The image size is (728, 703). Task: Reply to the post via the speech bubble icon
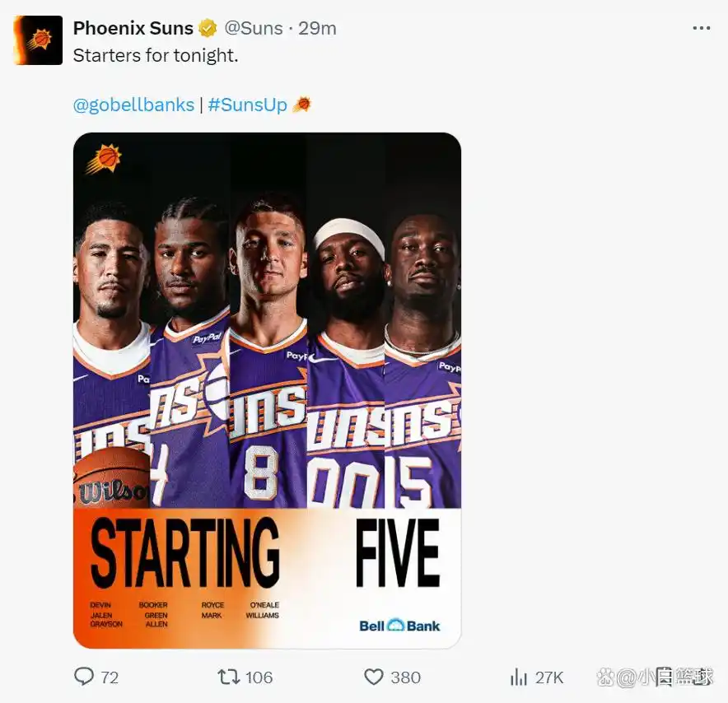click(x=83, y=677)
